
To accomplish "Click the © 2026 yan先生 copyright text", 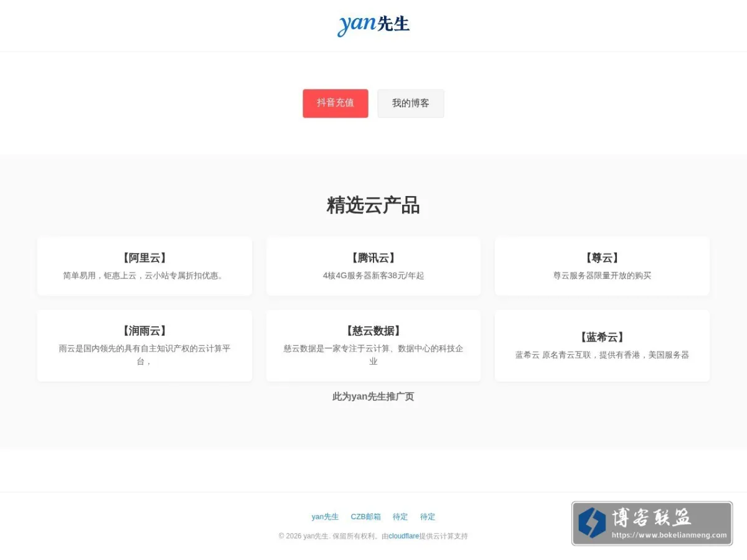I will coord(373,536).
